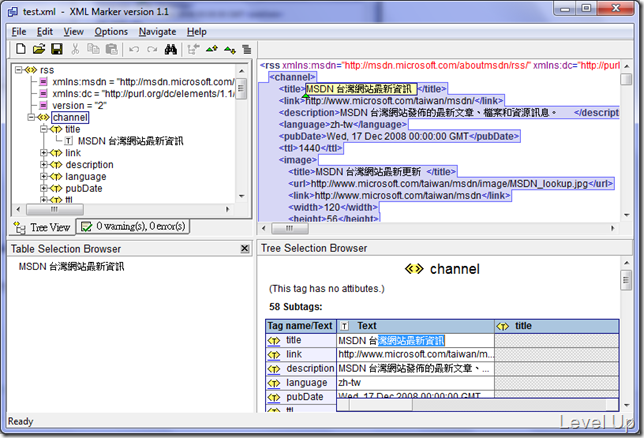Click the language row tag icon in table
This screenshot has height=438, width=644.
click(274, 383)
